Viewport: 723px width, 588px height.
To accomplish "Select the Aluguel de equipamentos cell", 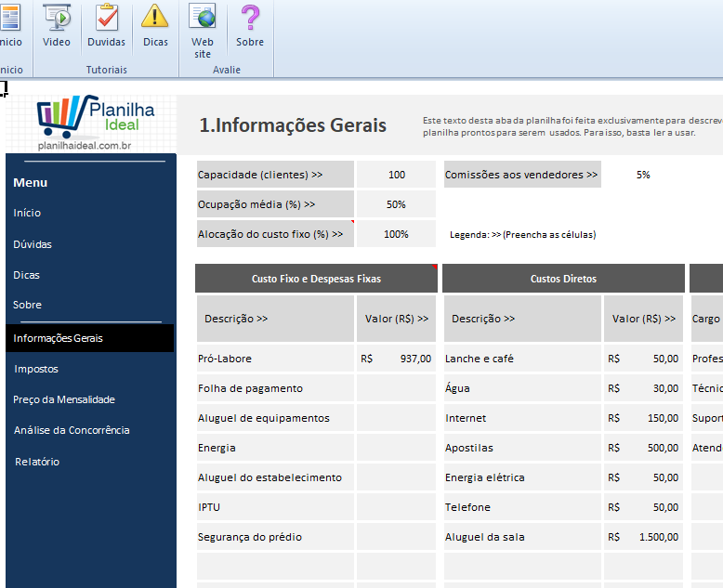I will (x=275, y=418).
